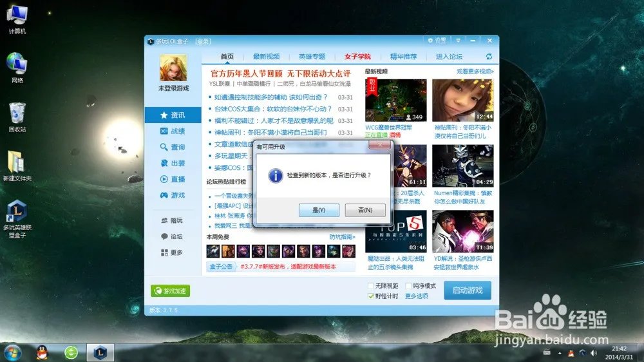Open the 论坛 chat bubble sidebar item
This screenshot has height=362, width=644.
pos(172,236)
